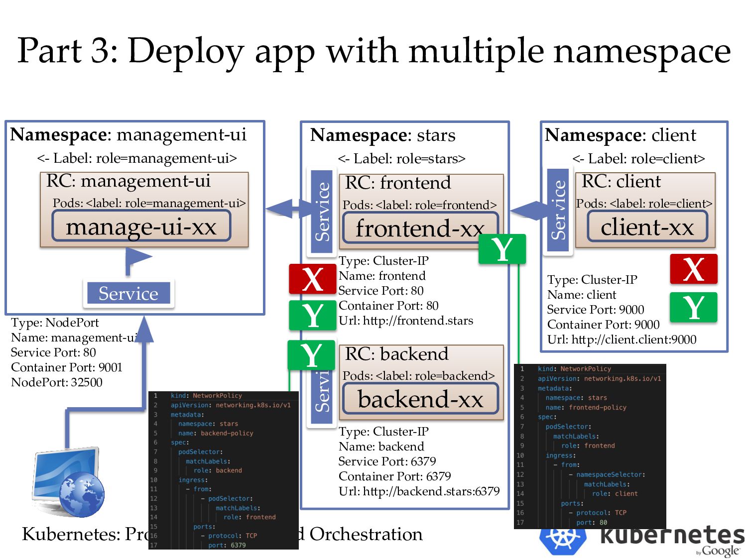Click the Namespace: management-ui heading
The width and height of the screenshot is (747, 560).
pyautogui.click(x=128, y=134)
